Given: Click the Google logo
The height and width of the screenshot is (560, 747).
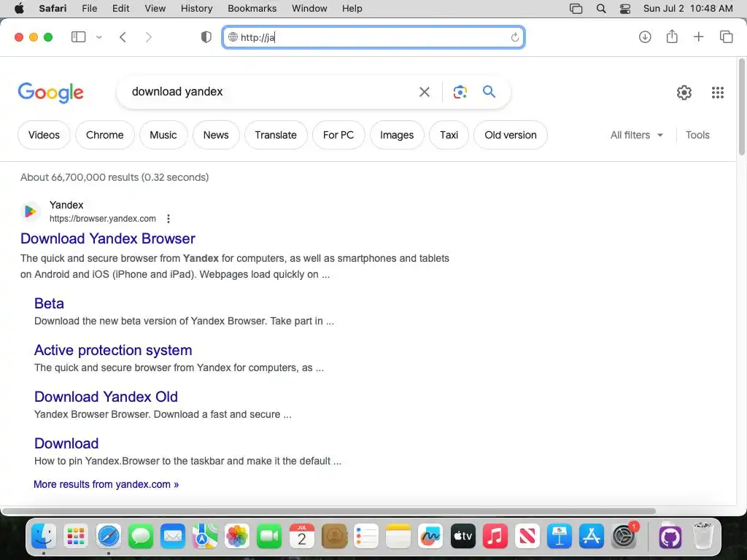Looking at the screenshot, I should 50,93.
